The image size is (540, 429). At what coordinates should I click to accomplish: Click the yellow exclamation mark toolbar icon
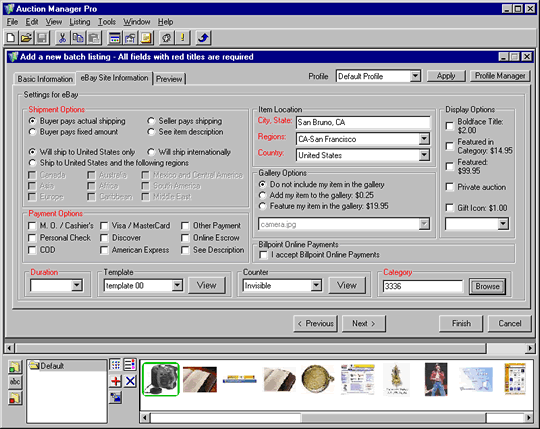coord(183,38)
